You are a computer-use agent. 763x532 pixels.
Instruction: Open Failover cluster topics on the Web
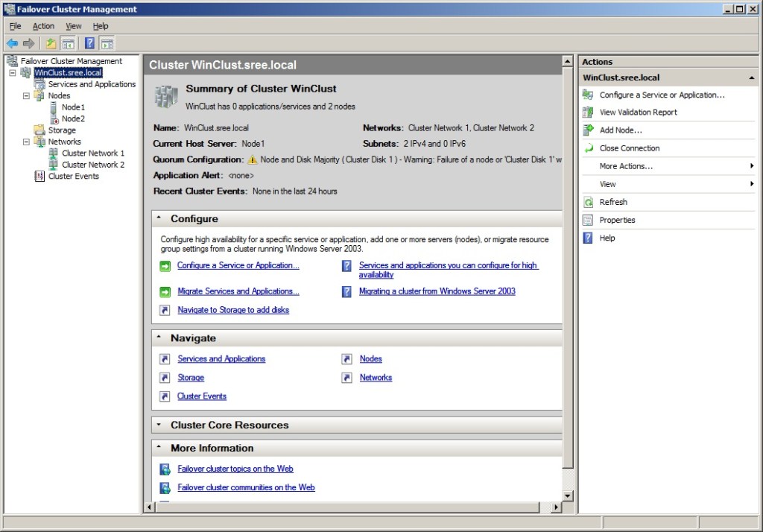click(x=235, y=469)
